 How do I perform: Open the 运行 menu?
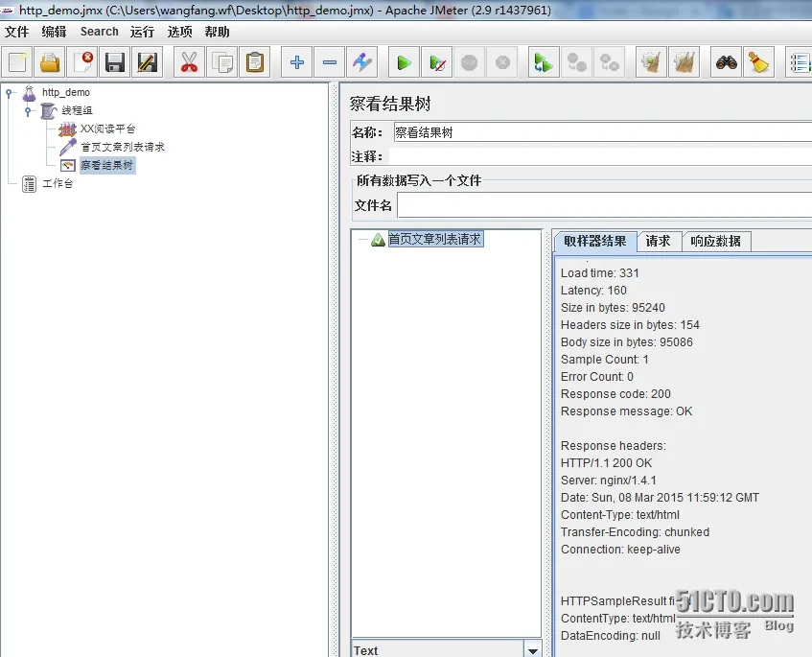click(x=143, y=32)
